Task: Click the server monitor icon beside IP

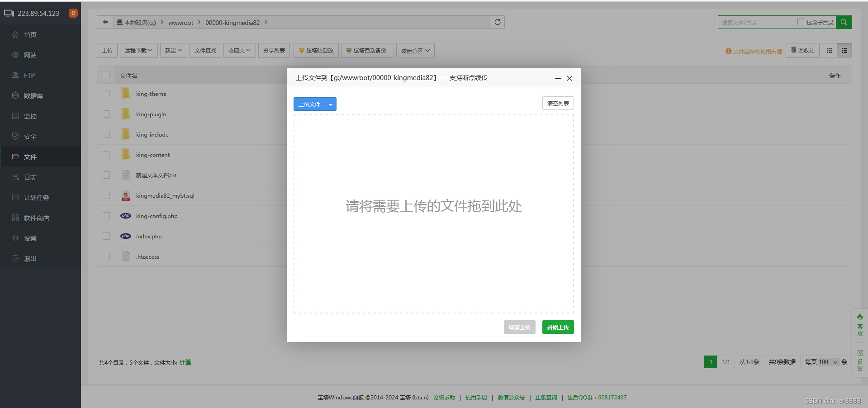Action: tap(9, 13)
